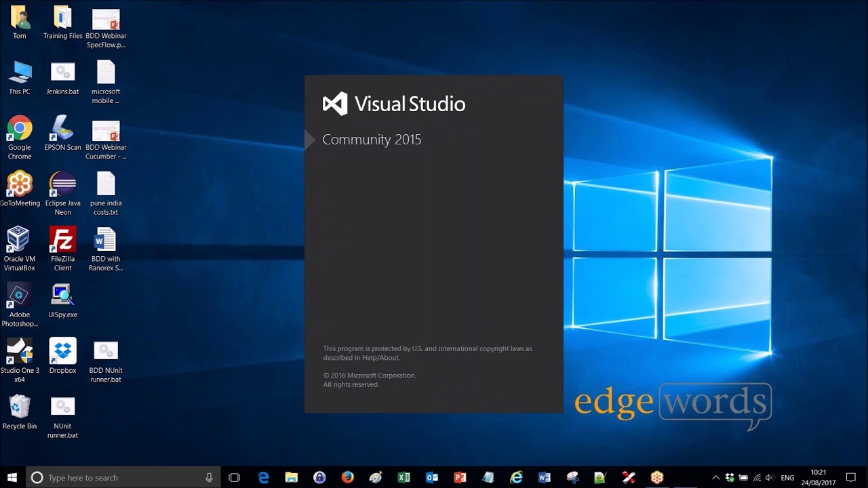868x488 pixels.
Task: Open Word from the taskbar
Action: pos(545,477)
